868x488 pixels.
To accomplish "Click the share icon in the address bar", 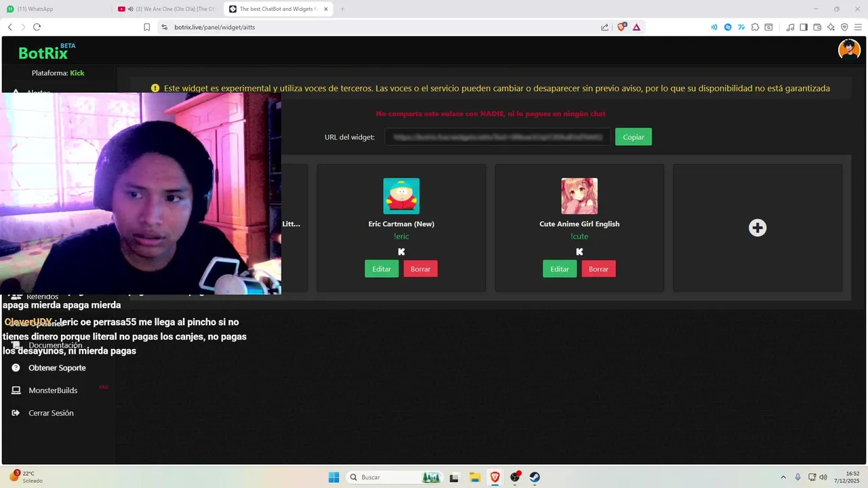I will [605, 27].
